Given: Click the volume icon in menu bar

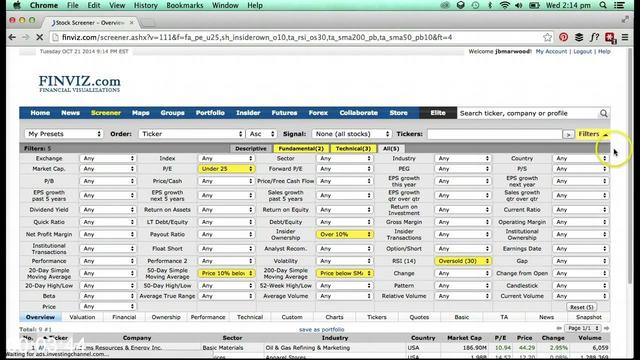Looking at the screenshot, I should (x=518, y=5).
